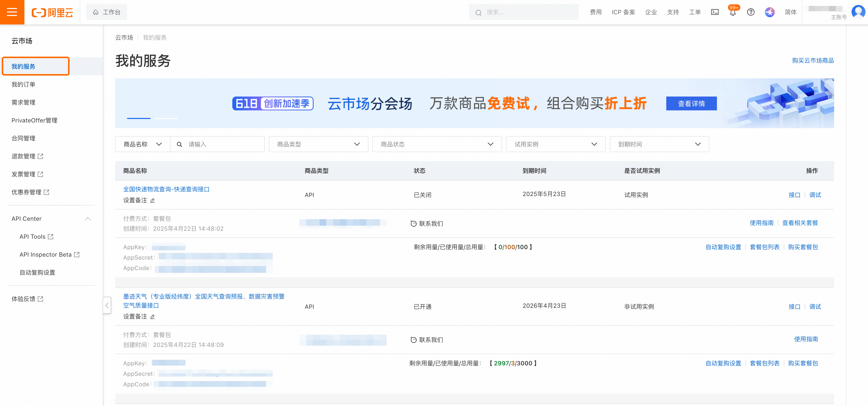Viewport: 868px width, 406px height.
Task: Open Cloud Shell terminal icon
Action: 715,12
